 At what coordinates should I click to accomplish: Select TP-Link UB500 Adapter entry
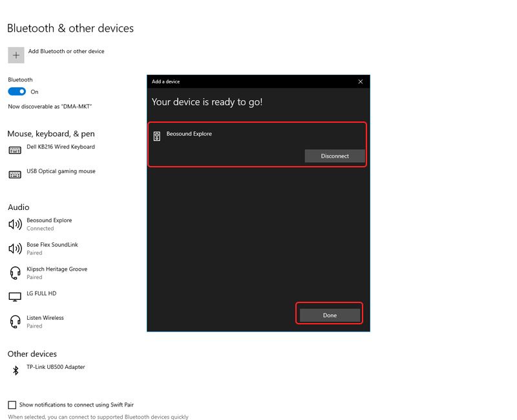point(56,367)
